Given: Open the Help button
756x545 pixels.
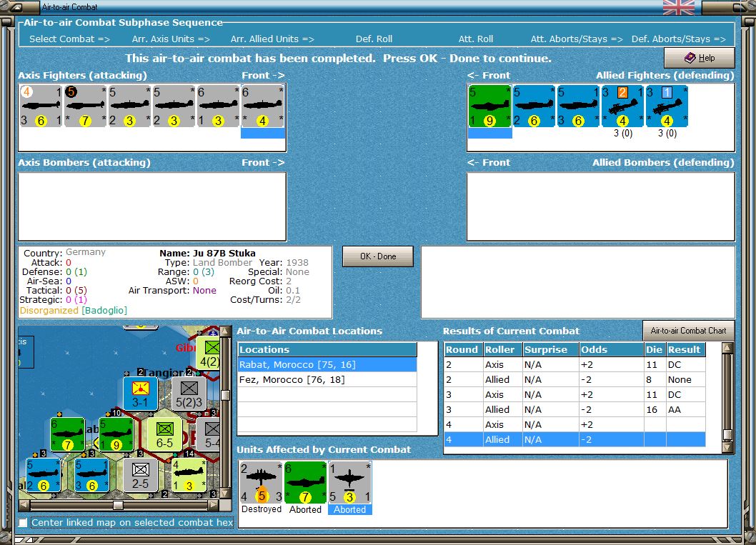Looking at the screenshot, I should (x=699, y=58).
